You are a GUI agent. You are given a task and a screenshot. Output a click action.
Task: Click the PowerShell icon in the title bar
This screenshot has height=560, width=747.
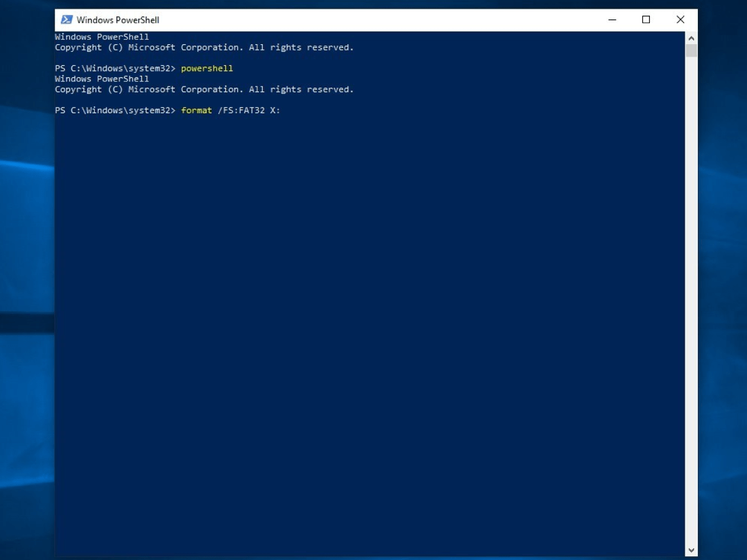[x=67, y=19]
